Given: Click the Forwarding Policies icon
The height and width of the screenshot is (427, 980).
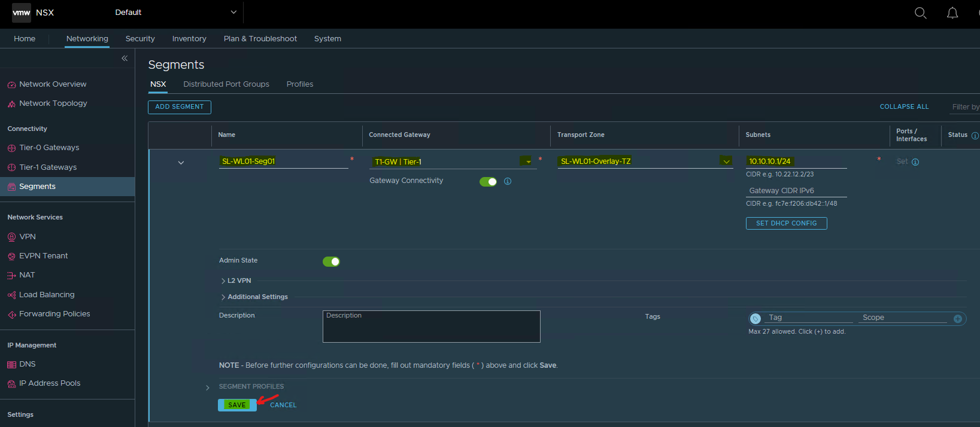Looking at the screenshot, I should (11, 315).
